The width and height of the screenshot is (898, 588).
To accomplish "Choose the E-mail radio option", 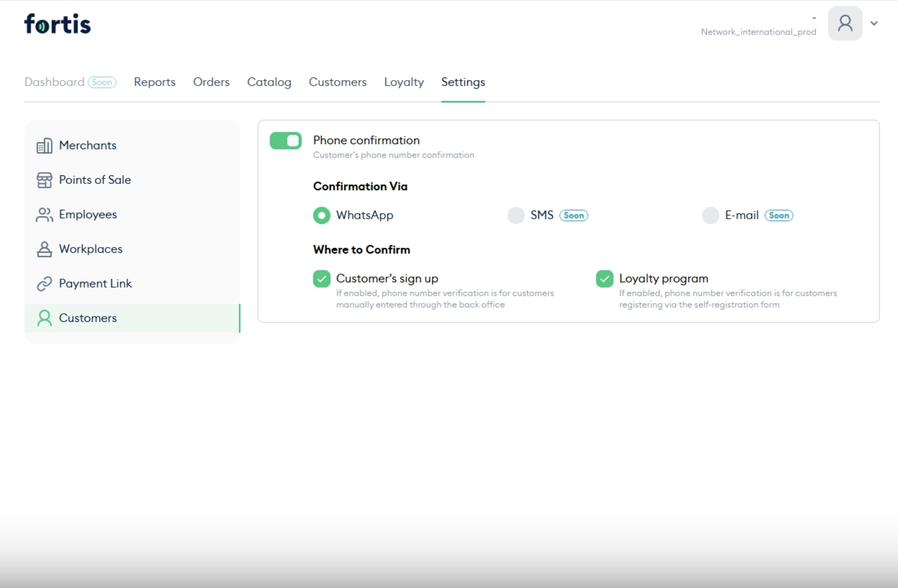I will tap(710, 215).
